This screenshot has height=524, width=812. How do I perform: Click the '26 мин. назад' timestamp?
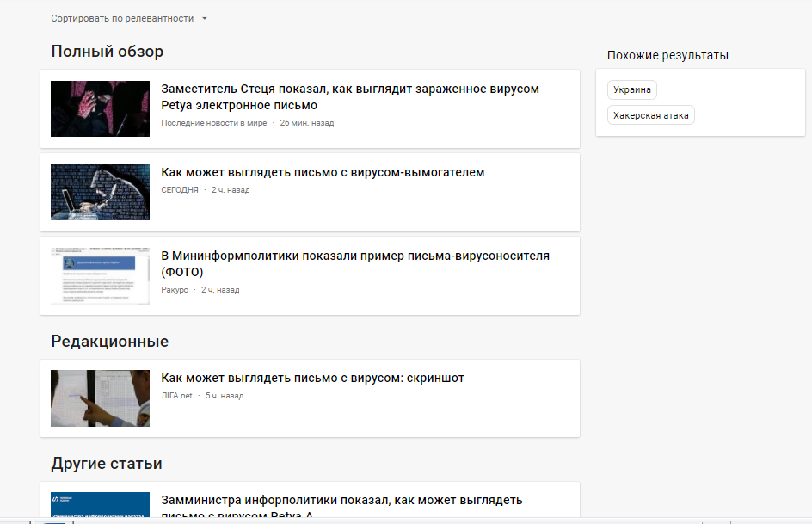tap(307, 123)
